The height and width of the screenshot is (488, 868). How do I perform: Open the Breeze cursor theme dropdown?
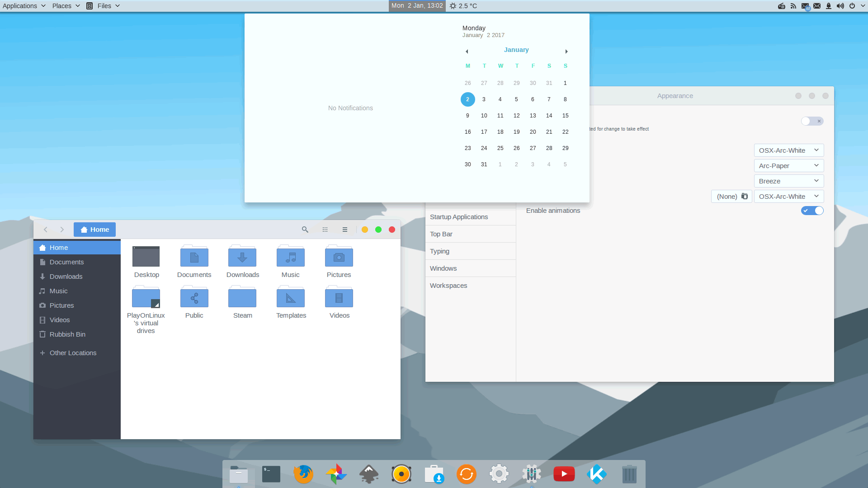click(788, 181)
